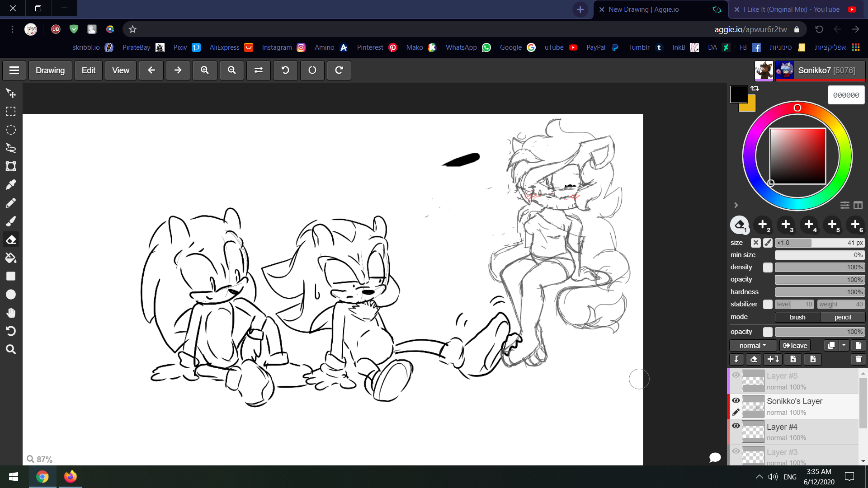Click the zoom in magnifier button
868x488 pixels.
pos(205,70)
